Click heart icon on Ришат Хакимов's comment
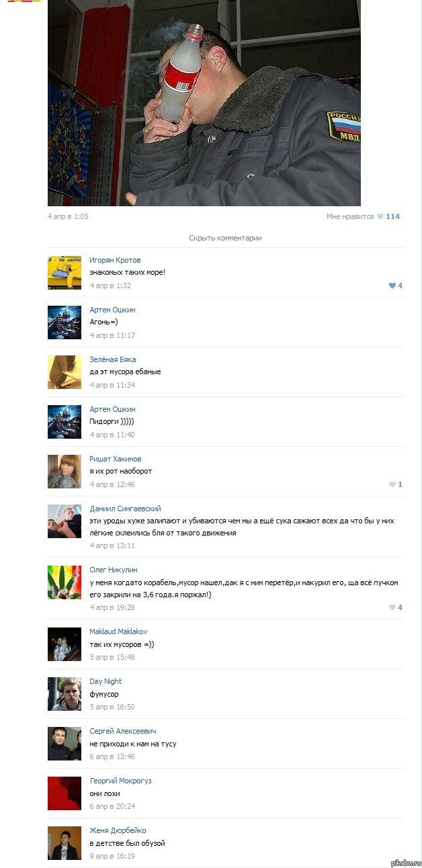 [x=392, y=484]
